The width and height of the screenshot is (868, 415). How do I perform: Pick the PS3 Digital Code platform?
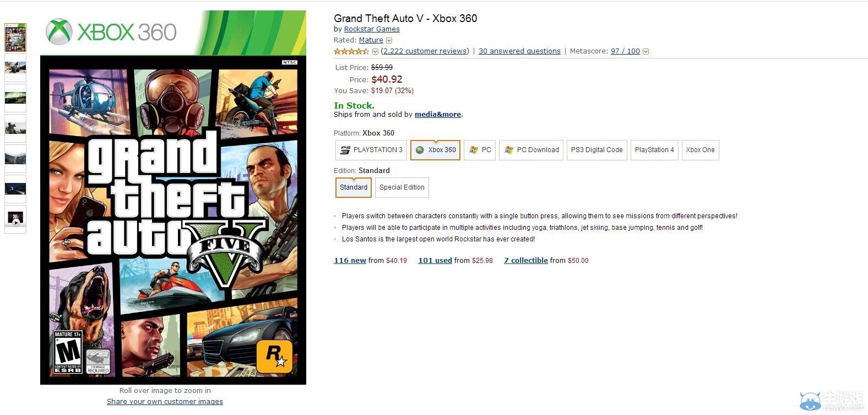(596, 150)
